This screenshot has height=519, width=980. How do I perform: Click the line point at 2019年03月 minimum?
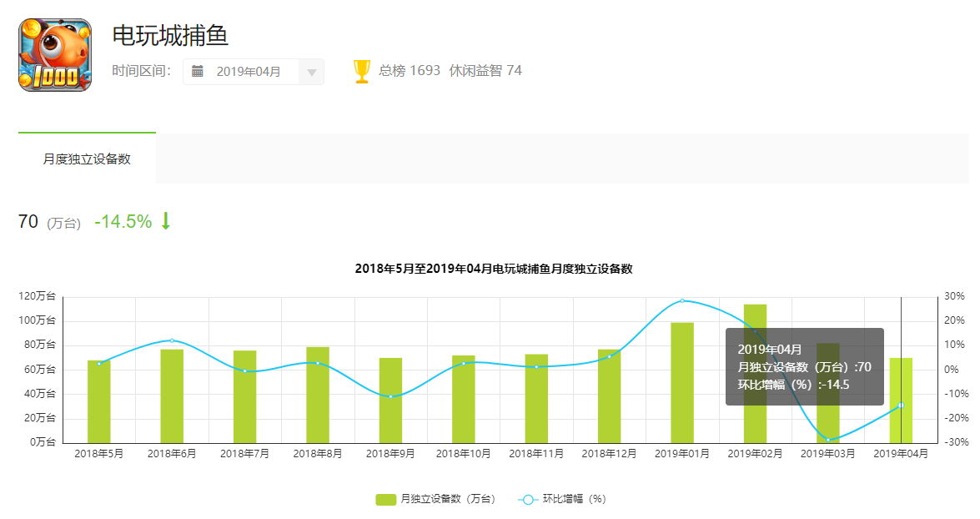pos(828,440)
